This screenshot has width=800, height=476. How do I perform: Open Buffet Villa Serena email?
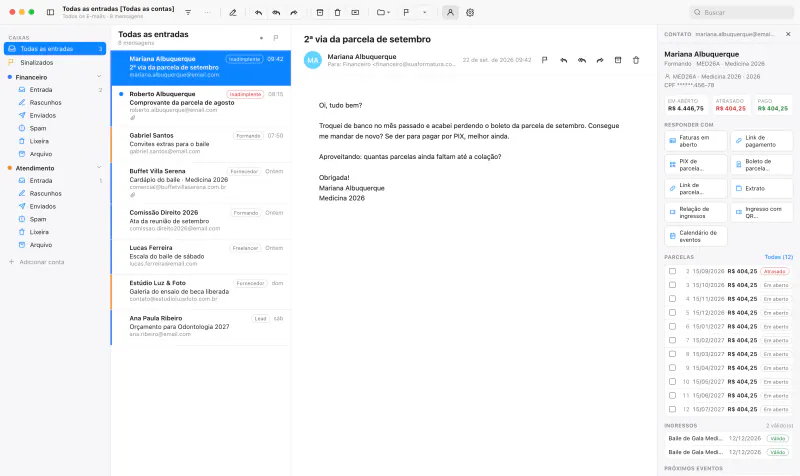click(201, 183)
